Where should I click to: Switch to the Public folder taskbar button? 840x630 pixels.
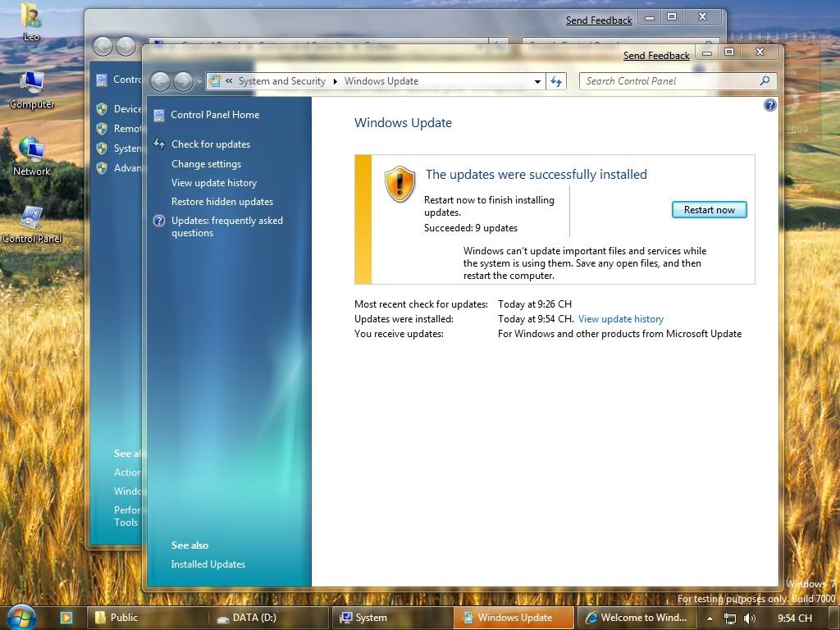[146, 618]
